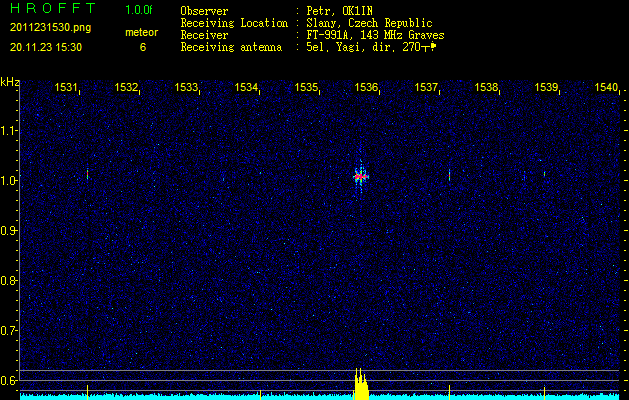
Task: Click the 1.1 kHz axis label
Action: 8,131
